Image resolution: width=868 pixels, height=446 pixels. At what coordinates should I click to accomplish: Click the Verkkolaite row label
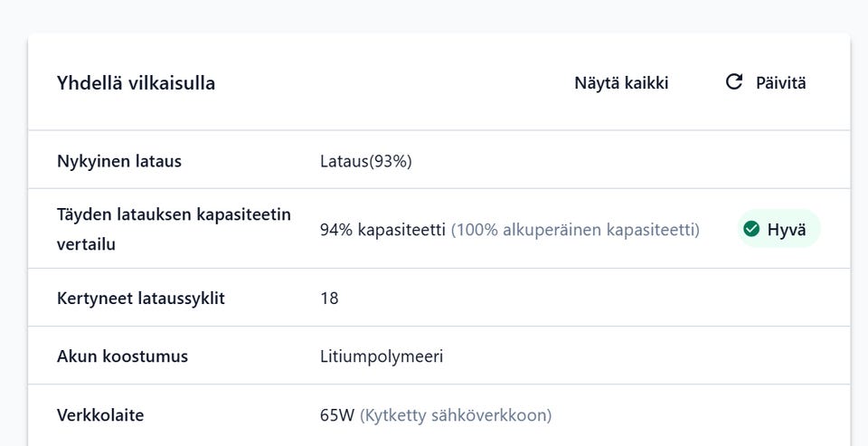(100, 415)
